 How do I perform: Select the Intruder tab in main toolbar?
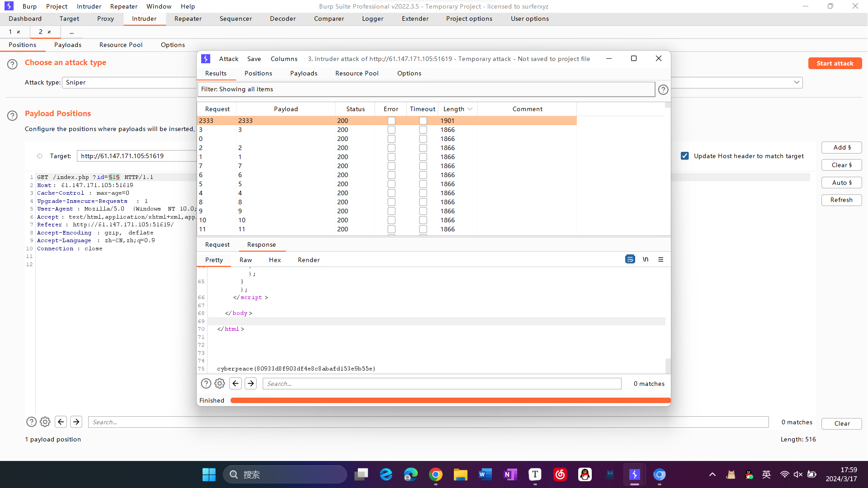tap(144, 19)
